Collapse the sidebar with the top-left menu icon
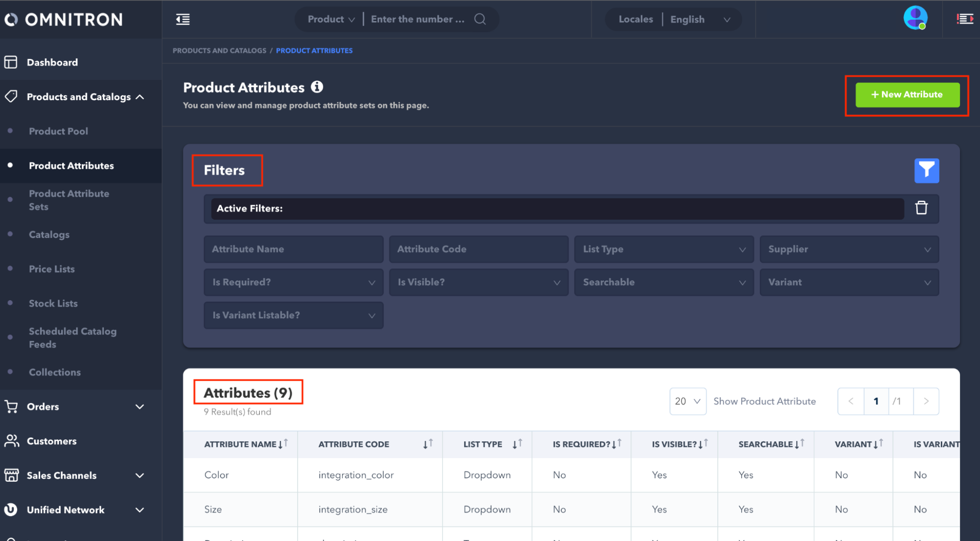Viewport: 980px width, 541px height. [x=183, y=19]
